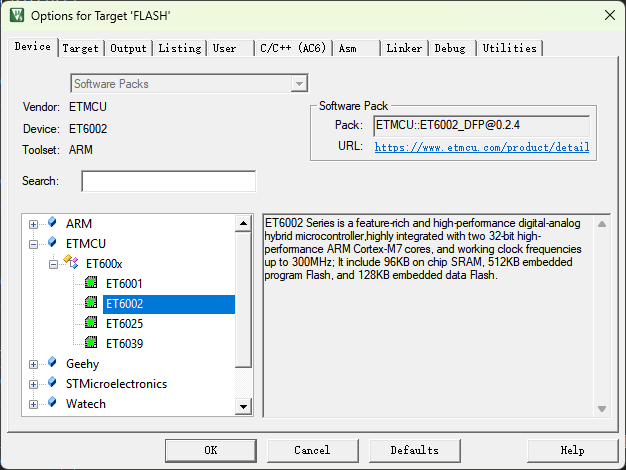This screenshot has height=470, width=626.
Task: Select ET6001 in the device tree
Action: tap(124, 284)
